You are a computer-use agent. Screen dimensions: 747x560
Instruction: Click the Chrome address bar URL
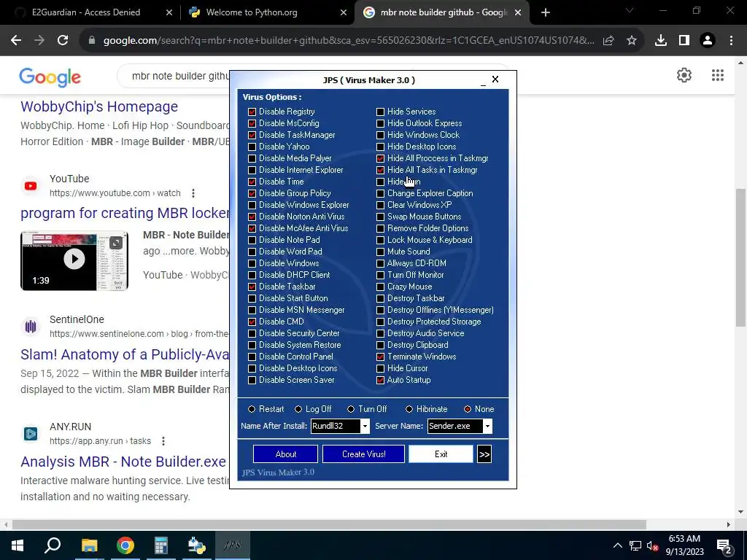(349, 41)
